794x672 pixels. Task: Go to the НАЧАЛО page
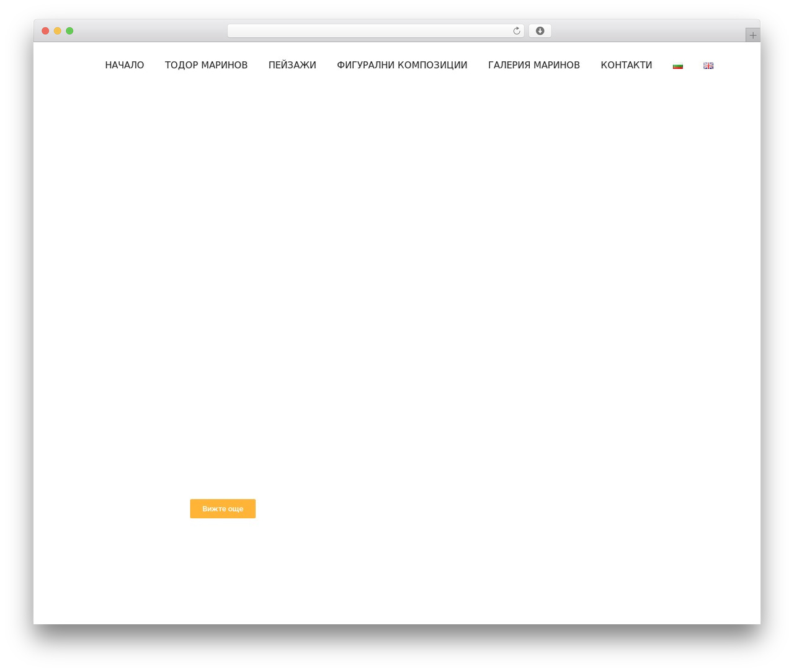(x=125, y=65)
